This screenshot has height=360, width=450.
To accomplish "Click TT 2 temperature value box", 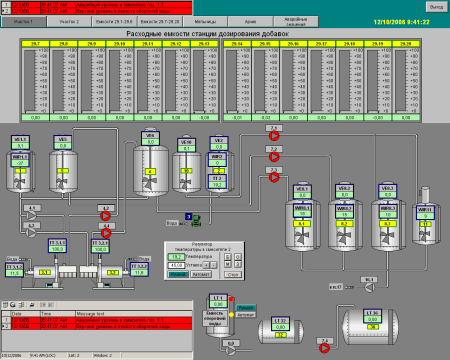I will (217, 185).
